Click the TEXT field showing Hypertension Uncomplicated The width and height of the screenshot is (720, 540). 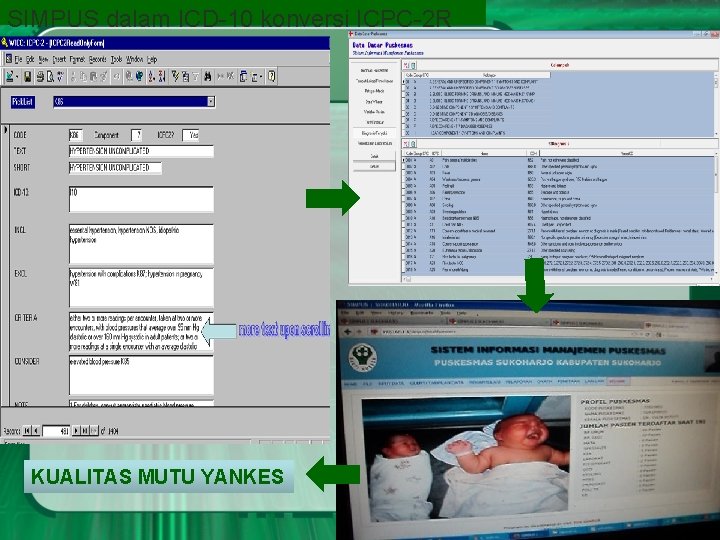[x=141, y=151]
